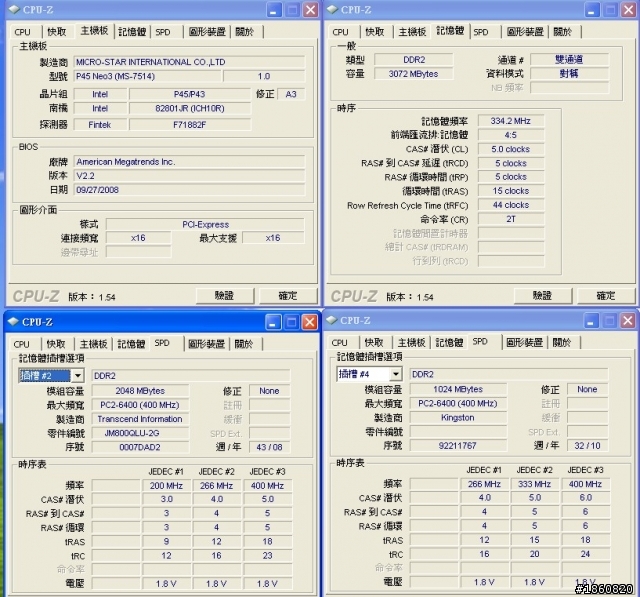Minimize the top-right CPU-Z window

pos(592,10)
